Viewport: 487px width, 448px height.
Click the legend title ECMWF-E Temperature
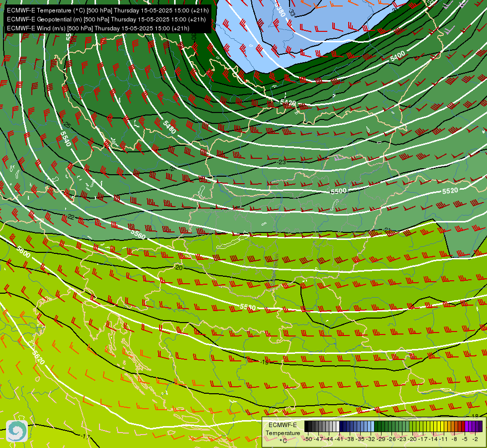283,429
